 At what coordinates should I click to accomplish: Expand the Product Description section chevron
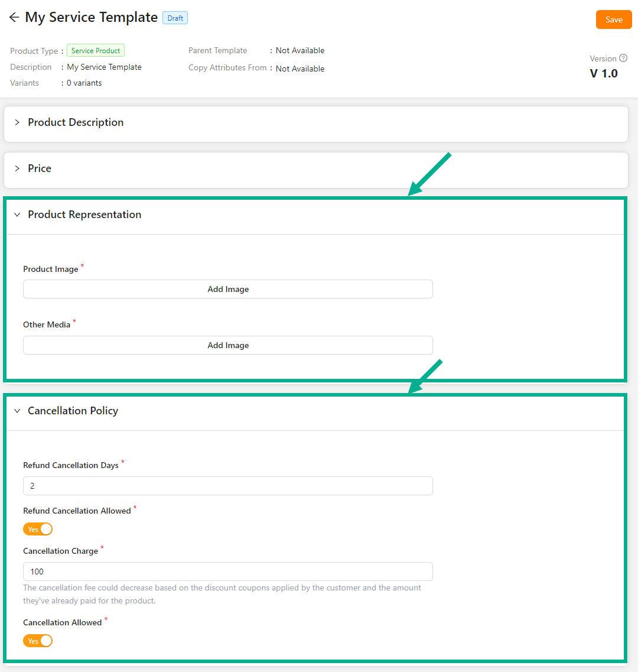[x=17, y=122]
